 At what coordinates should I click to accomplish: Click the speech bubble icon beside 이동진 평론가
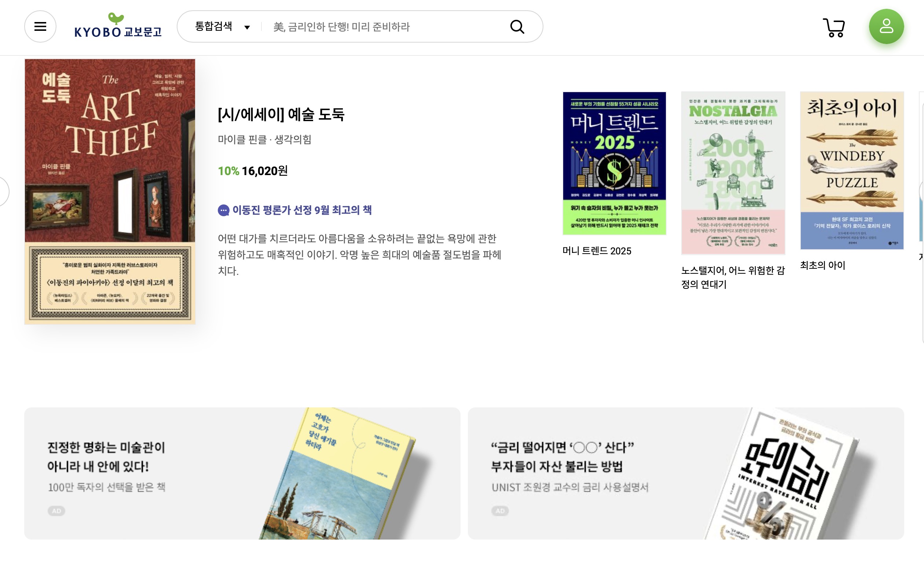224,210
